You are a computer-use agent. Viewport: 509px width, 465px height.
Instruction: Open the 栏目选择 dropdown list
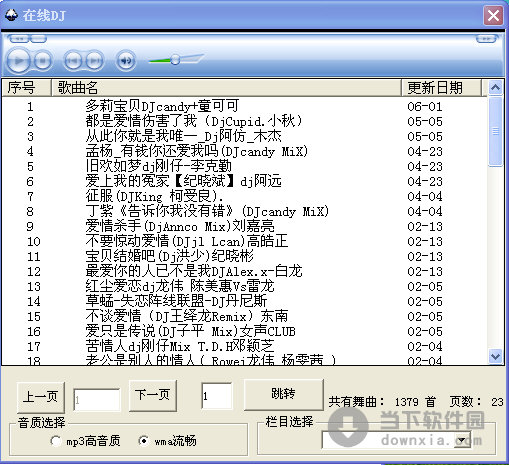[462, 440]
